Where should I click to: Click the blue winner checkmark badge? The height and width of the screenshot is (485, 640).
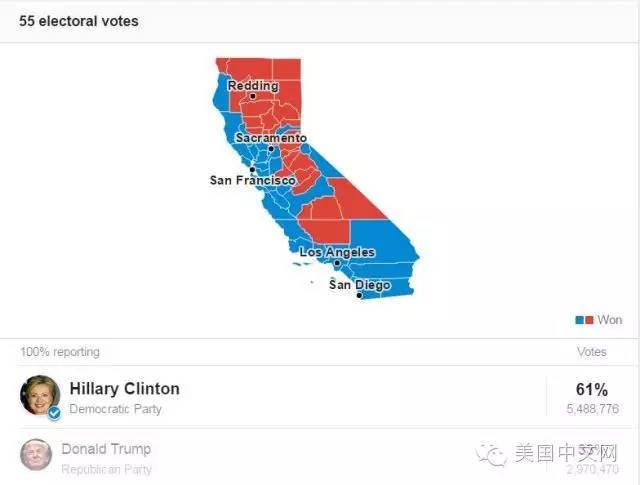point(54,412)
